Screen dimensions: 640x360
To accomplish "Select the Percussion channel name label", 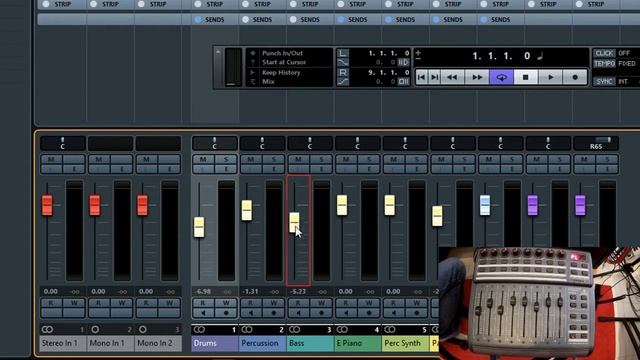I will click(262, 343).
